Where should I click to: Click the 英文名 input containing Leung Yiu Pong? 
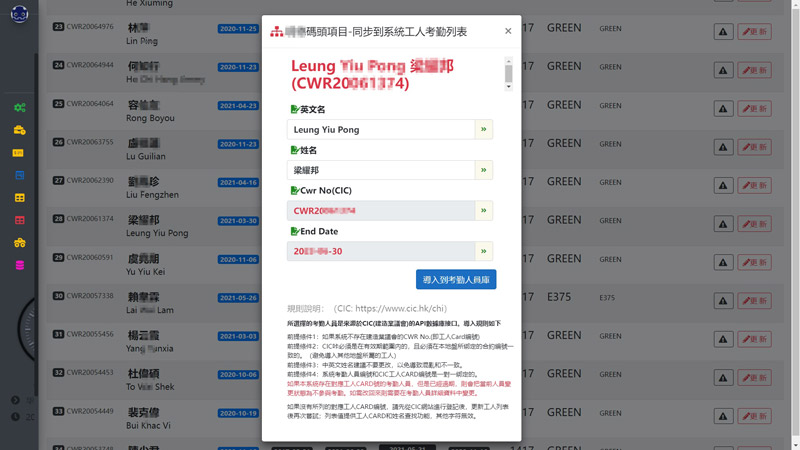tap(380, 129)
